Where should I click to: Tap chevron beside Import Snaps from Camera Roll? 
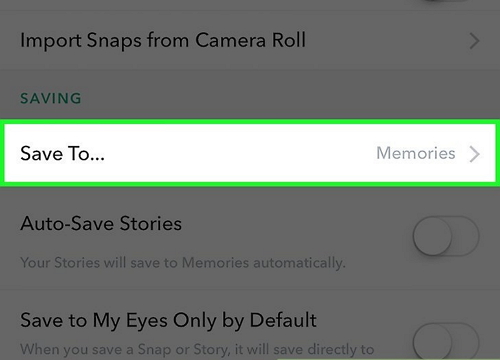pos(474,41)
